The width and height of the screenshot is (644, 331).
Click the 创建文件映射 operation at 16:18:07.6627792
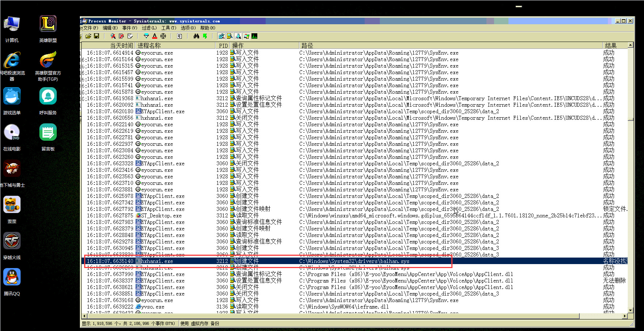[253, 209]
